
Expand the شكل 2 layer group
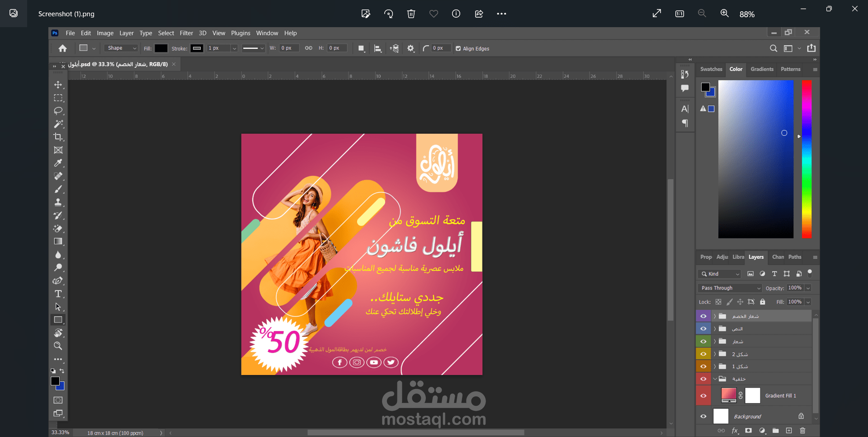[715, 354]
